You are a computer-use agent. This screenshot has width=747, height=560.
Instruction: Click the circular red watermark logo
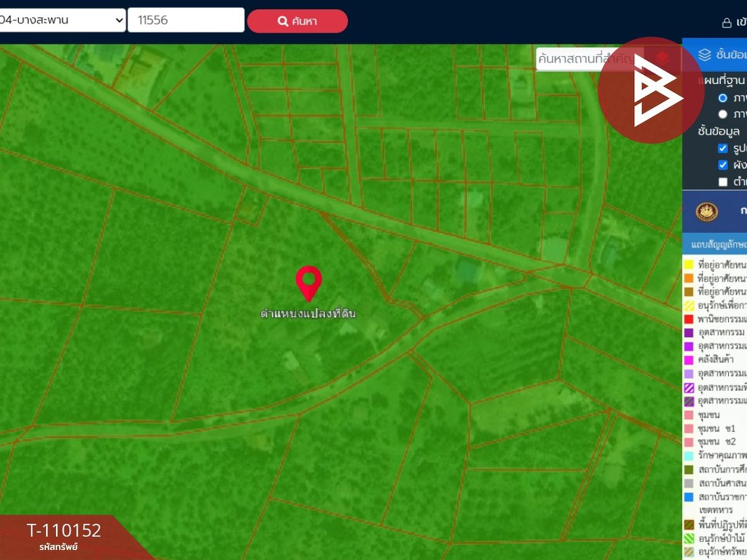pyautogui.click(x=651, y=90)
